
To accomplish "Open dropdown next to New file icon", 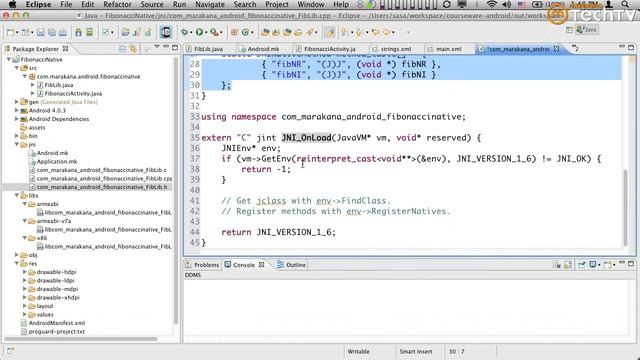I will (17, 32).
